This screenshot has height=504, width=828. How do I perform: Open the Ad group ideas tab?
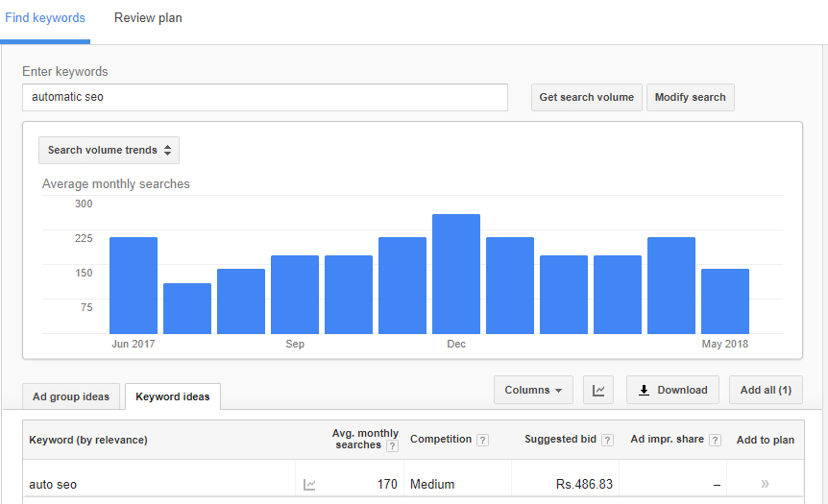(x=71, y=396)
